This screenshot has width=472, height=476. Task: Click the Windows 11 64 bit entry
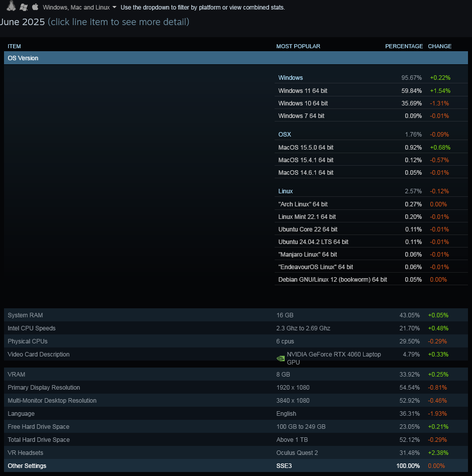pyautogui.click(x=303, y=91)
